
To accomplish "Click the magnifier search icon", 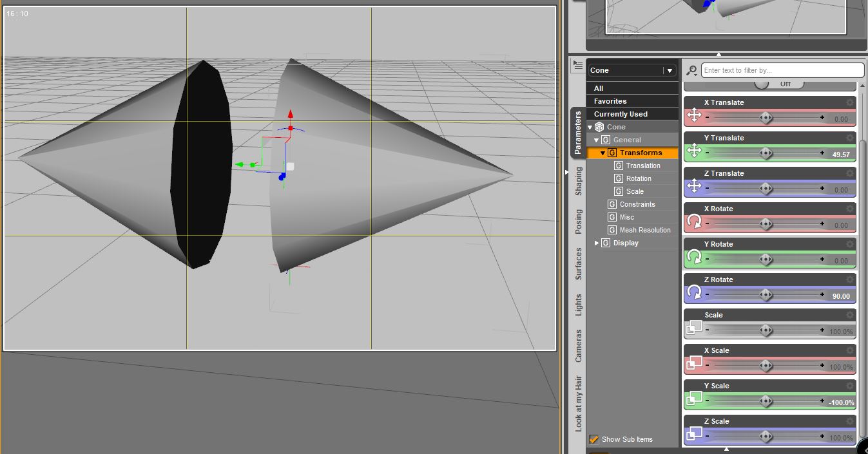I will (691, 70).
